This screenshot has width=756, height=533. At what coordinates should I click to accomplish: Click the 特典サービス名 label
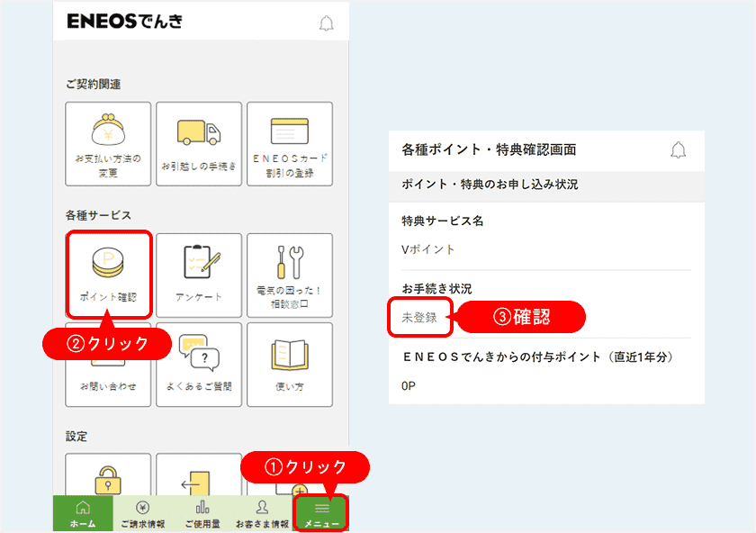tap(442, 221)
